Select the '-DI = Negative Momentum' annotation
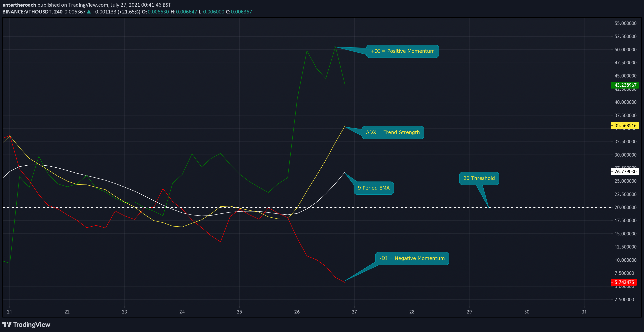The image size is (644, 332). 412,258
